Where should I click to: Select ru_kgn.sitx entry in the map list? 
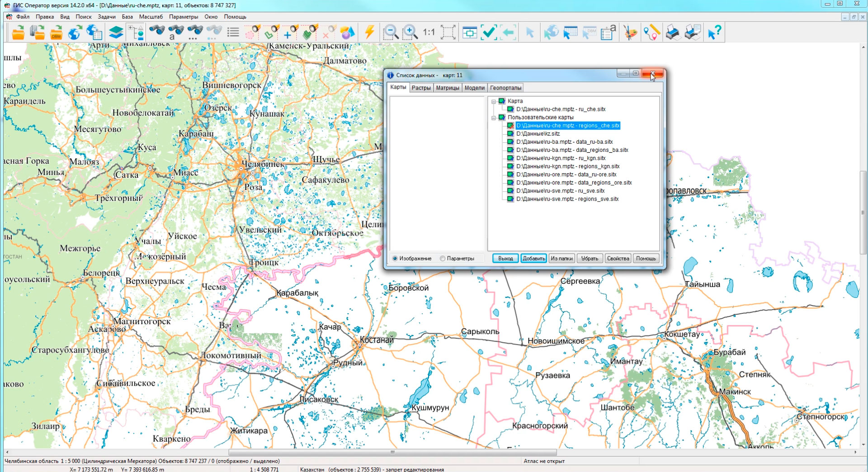point(561,158)
